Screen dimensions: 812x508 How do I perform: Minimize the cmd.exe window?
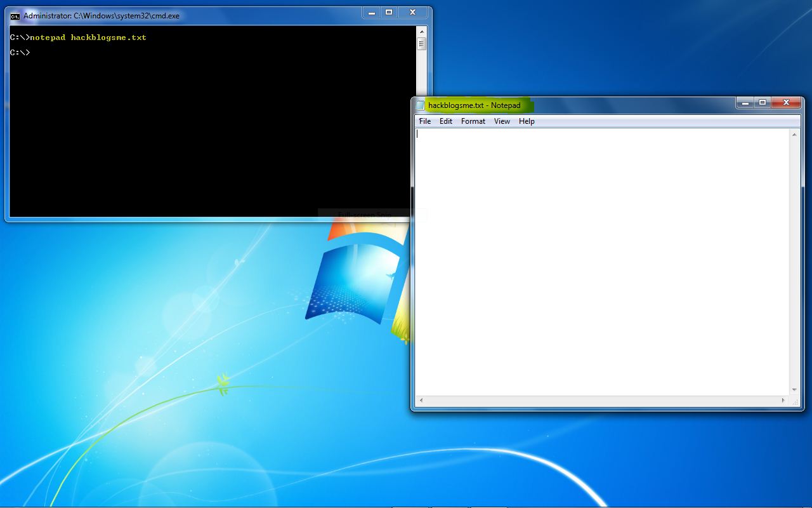(372, 12)
